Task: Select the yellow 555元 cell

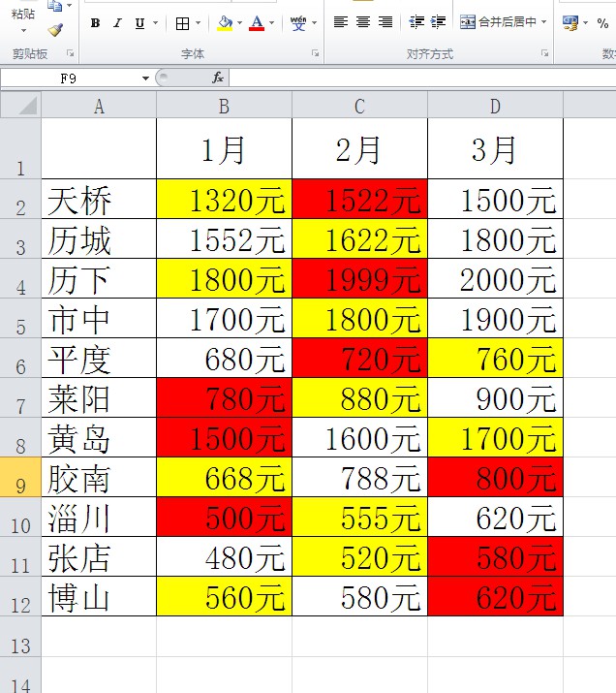Action: coord(359,518)
